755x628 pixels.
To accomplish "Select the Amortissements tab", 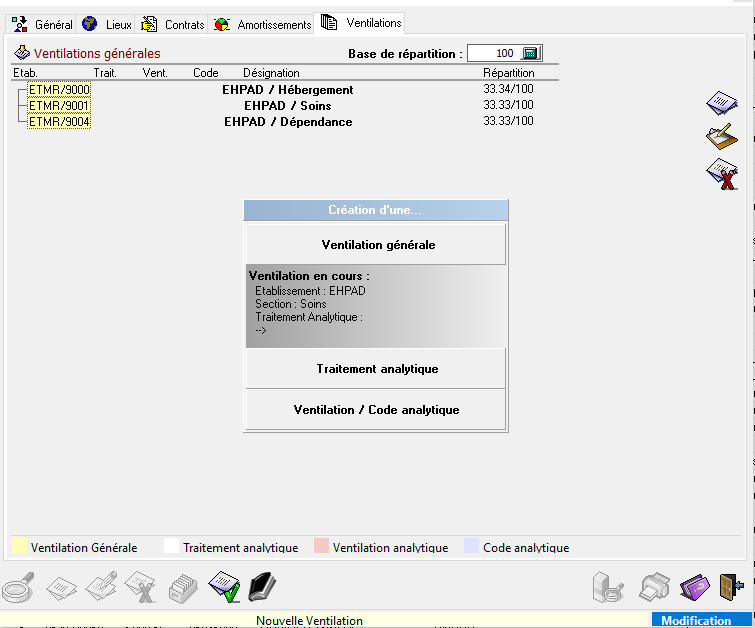I will [263, 24].
